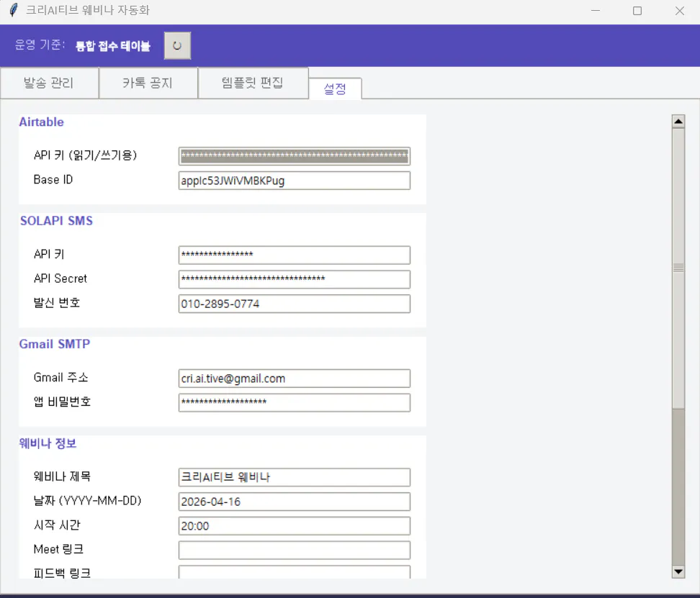The height and width of the screenshot is (598, 700).
Task: Click the 통합 접수 테이블 header label
Action: [113, 46]
